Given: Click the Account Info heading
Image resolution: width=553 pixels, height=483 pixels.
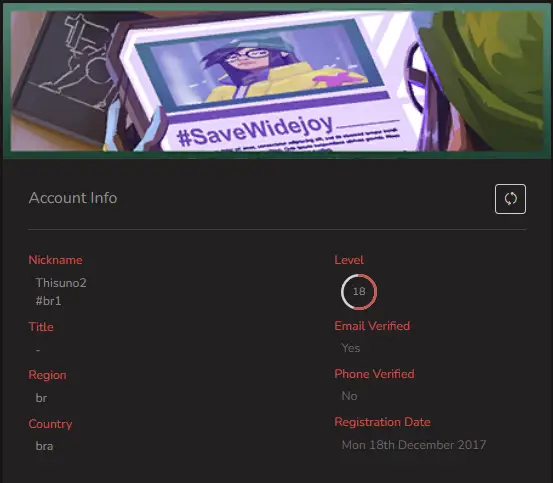Looking at the screenshot, I should 73,198.
